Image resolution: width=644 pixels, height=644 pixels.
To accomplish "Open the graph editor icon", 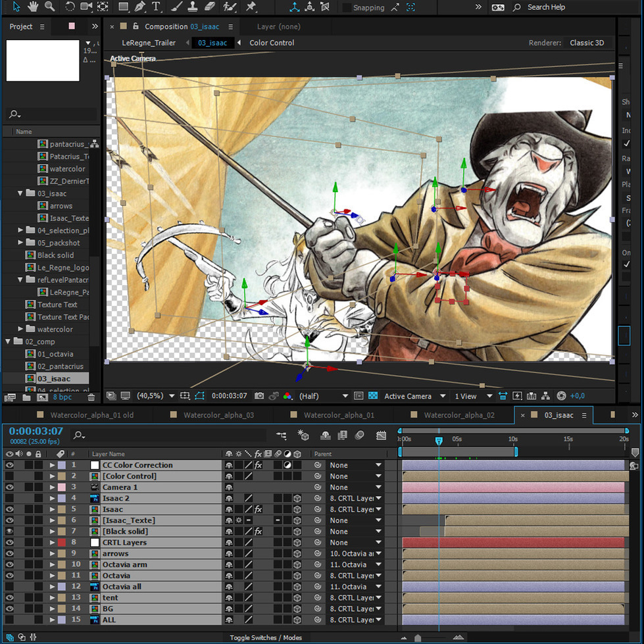I will point(381,435).
